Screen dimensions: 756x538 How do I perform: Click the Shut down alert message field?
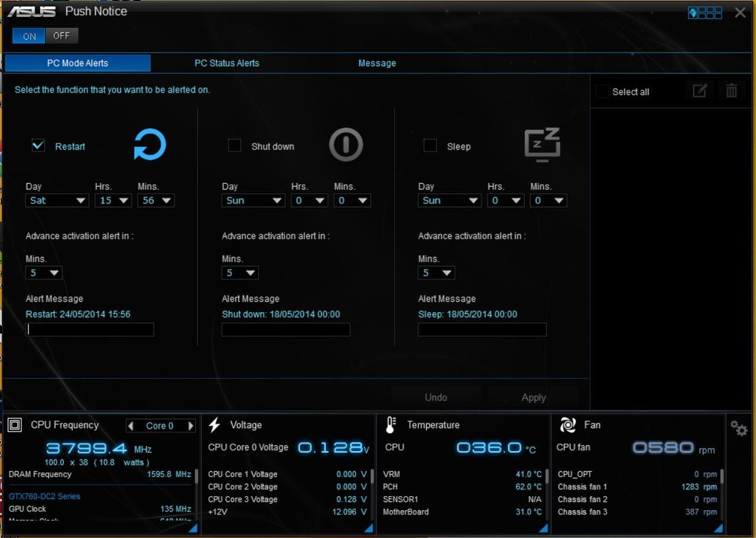[x=285, y=330]
